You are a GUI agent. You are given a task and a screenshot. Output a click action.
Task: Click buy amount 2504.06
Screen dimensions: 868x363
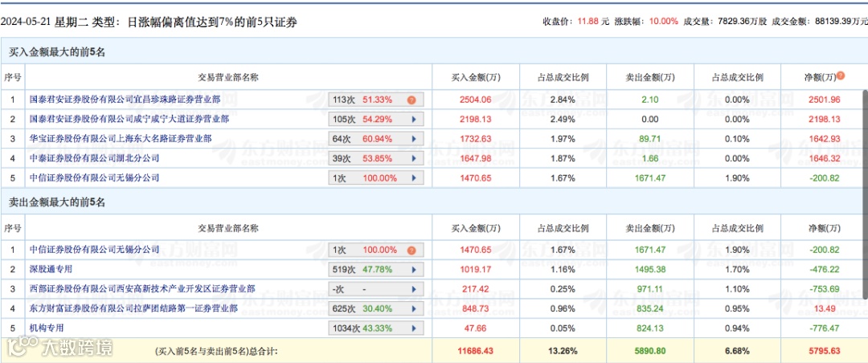click(476, 100)
